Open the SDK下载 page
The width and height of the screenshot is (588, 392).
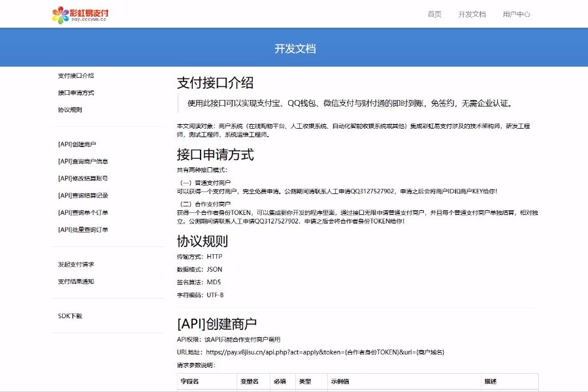[67, 316]
